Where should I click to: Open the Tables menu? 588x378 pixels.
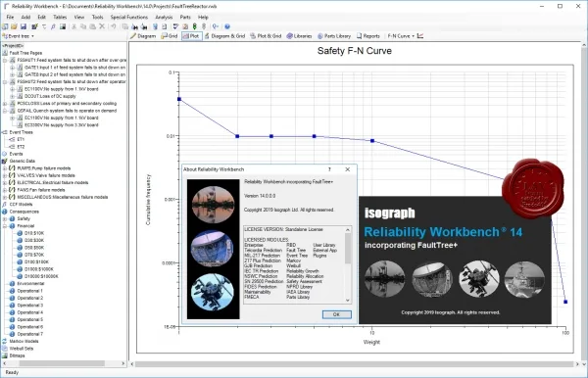[60, 17]
